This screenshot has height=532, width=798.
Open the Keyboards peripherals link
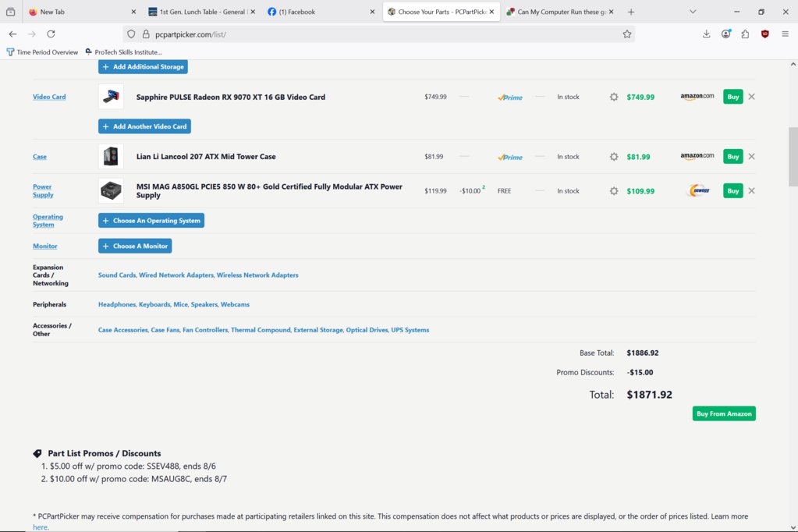(154, 304)
